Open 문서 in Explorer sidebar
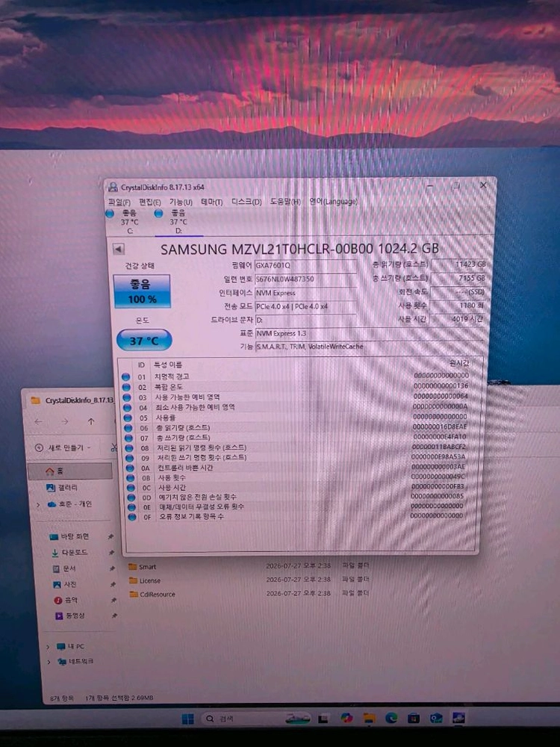The height and width of the screenshot is (747, 560). 64,568
